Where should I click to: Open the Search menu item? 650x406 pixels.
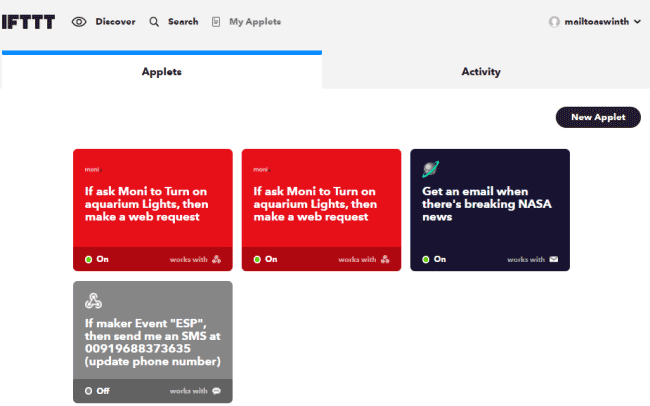183,22
